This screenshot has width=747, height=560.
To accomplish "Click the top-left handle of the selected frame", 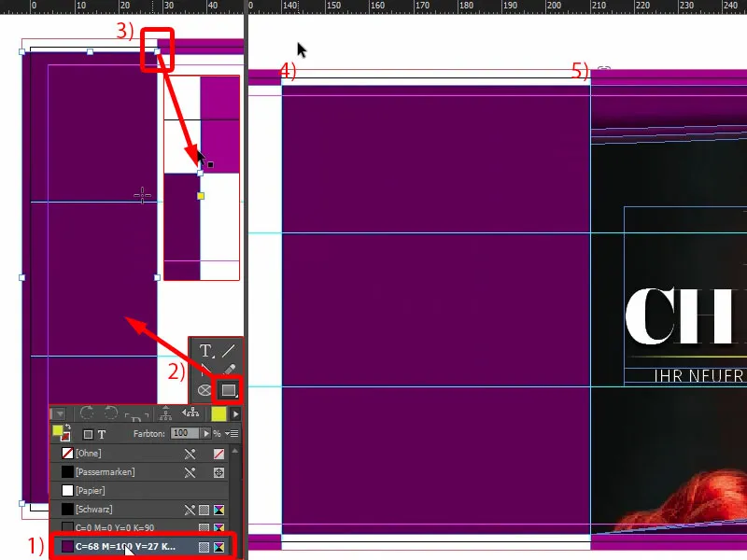I will (21, 51).
